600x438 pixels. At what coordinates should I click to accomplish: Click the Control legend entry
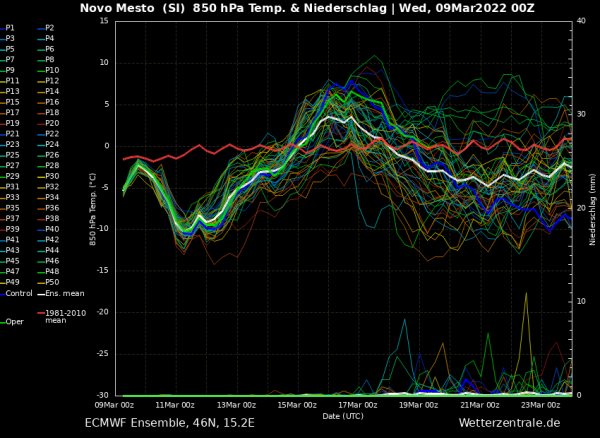pos(16,293)
